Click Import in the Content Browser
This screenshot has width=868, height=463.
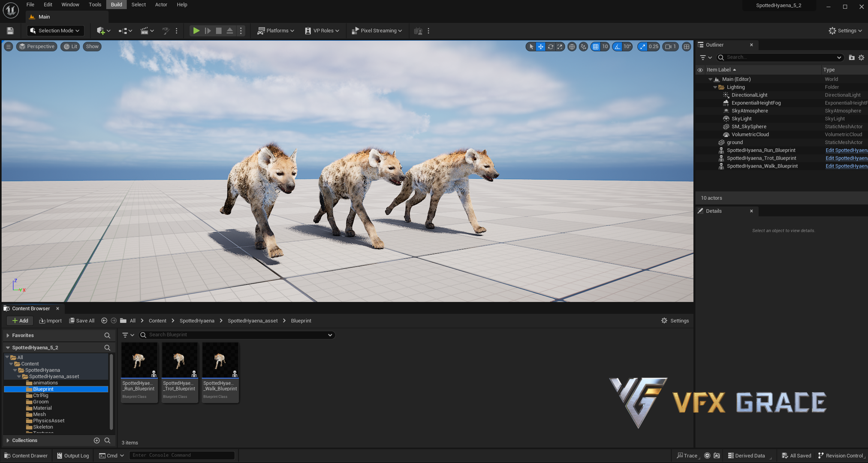50,321
